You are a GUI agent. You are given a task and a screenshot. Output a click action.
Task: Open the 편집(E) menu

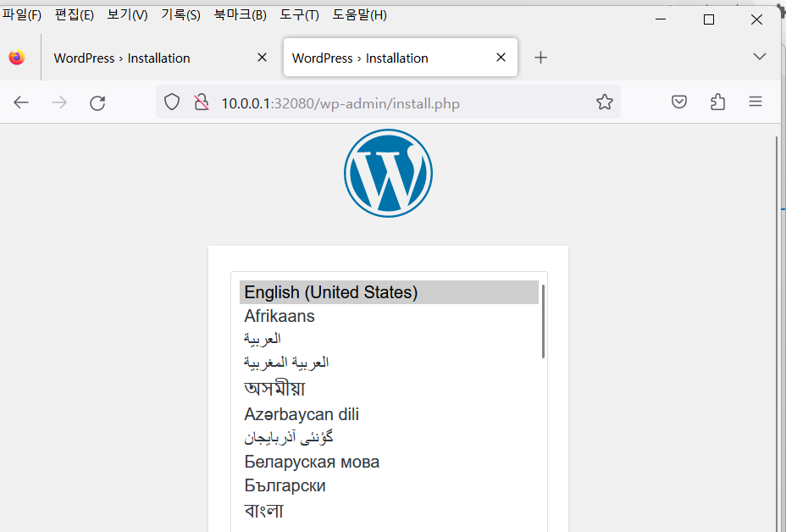pyautogui.click(x=75, y=15)
